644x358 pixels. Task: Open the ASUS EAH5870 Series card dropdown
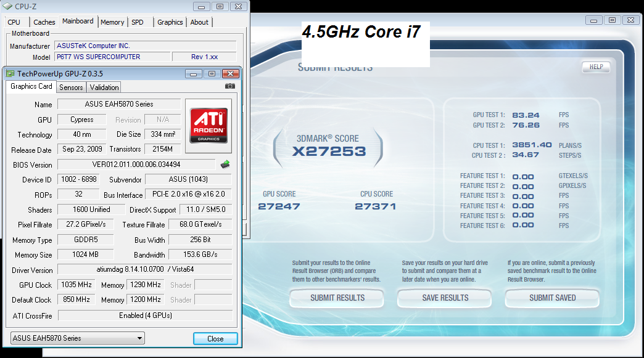point(78,338)
